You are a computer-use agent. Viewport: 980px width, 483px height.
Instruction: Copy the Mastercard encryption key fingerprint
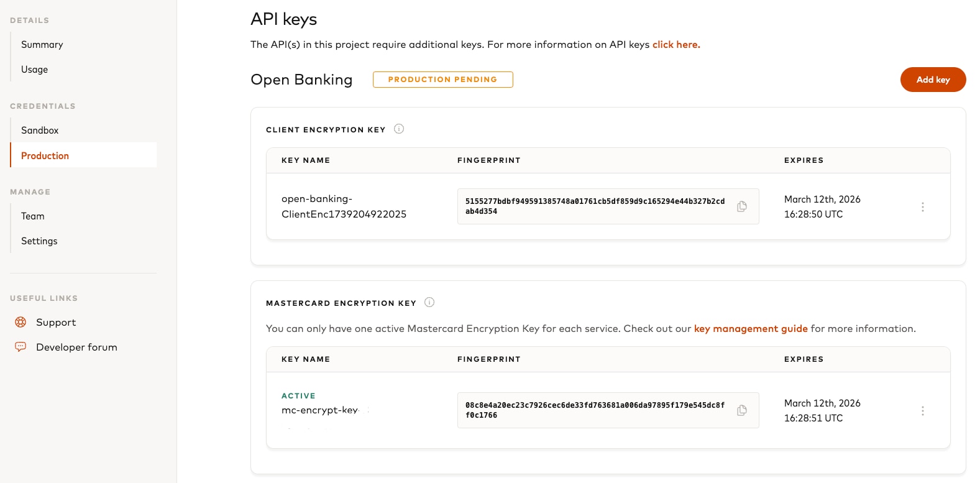point(741,410)
